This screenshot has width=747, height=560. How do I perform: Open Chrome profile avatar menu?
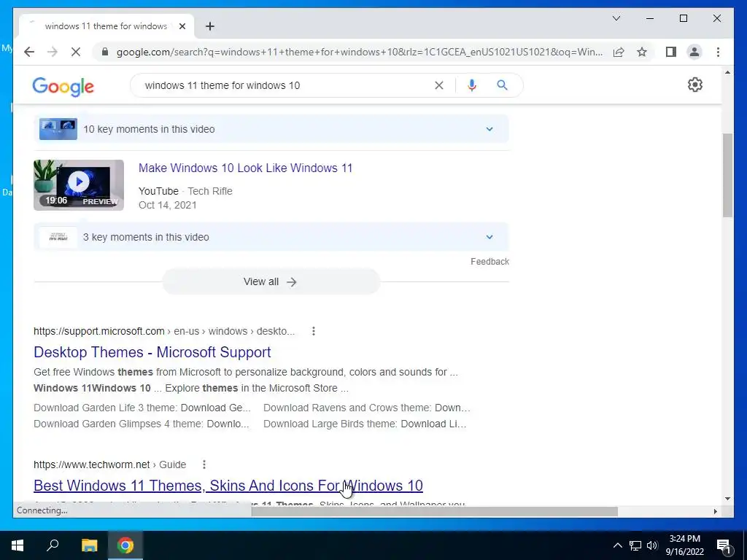[694, 52]
